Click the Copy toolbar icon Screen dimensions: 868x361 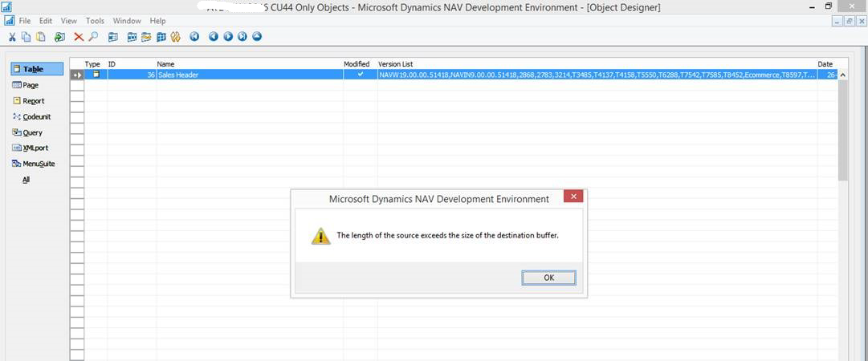[x=26, y=37]
